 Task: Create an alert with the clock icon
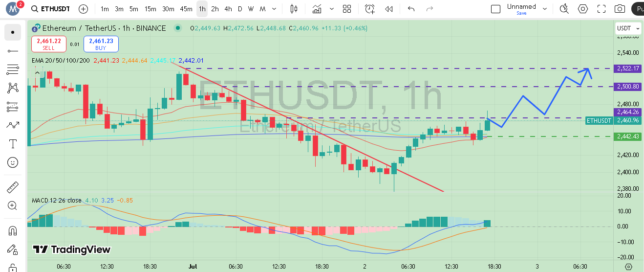370,9
